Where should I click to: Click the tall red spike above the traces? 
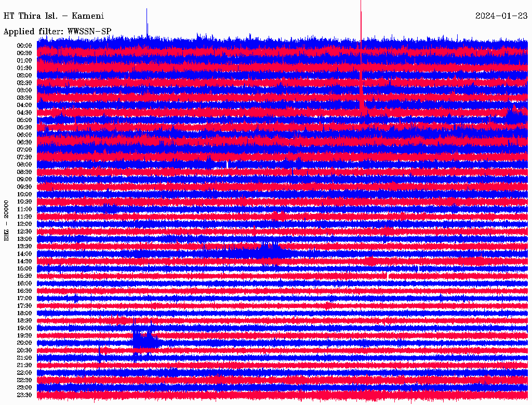pyautogui.click(x=361, y=20)
